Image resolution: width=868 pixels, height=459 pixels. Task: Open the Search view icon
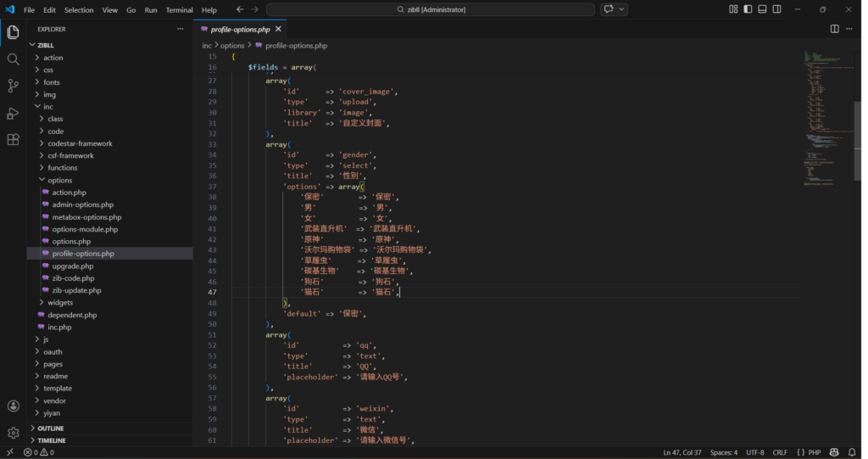pyautogui.click(x=13, y=59)
